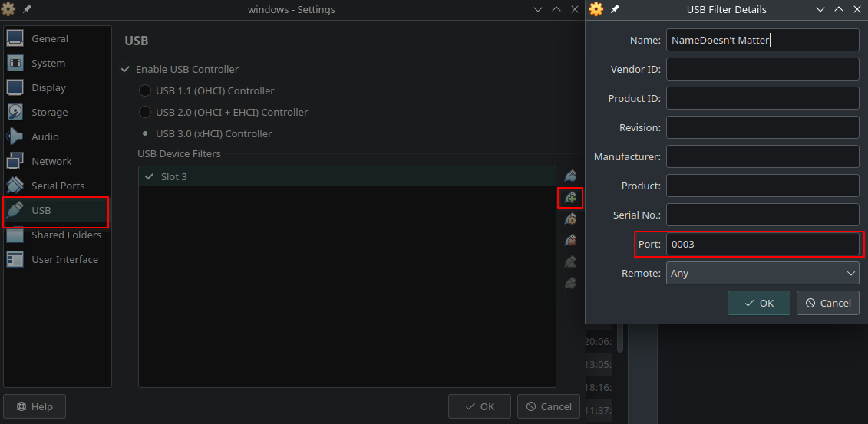Edit selected USB filter icon
868x424 pixels.
pyautogui.click(x=570, y=219)
